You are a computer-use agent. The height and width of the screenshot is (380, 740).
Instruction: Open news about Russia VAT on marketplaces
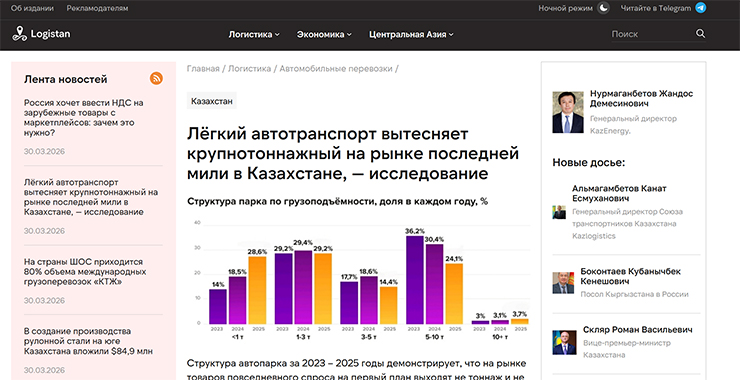(x=84, y=118)
